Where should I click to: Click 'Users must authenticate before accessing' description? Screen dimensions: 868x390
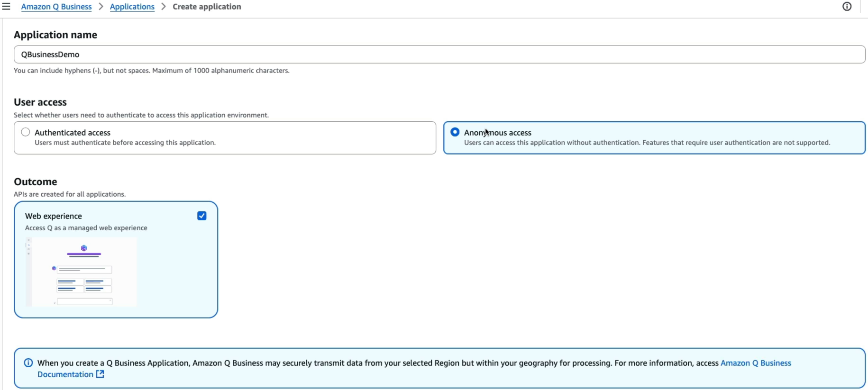(x=125, y=143)
